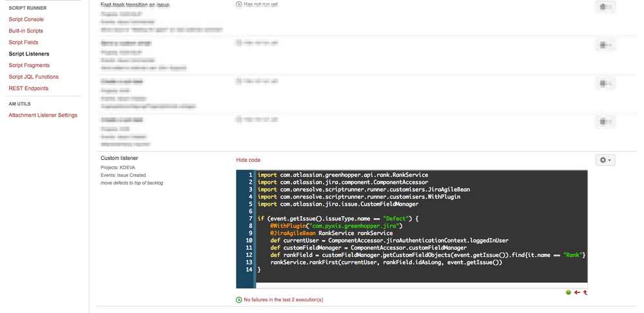Screen dimensions: 644x313
Task: Open the Script Console page
Action: pos(26,19)
